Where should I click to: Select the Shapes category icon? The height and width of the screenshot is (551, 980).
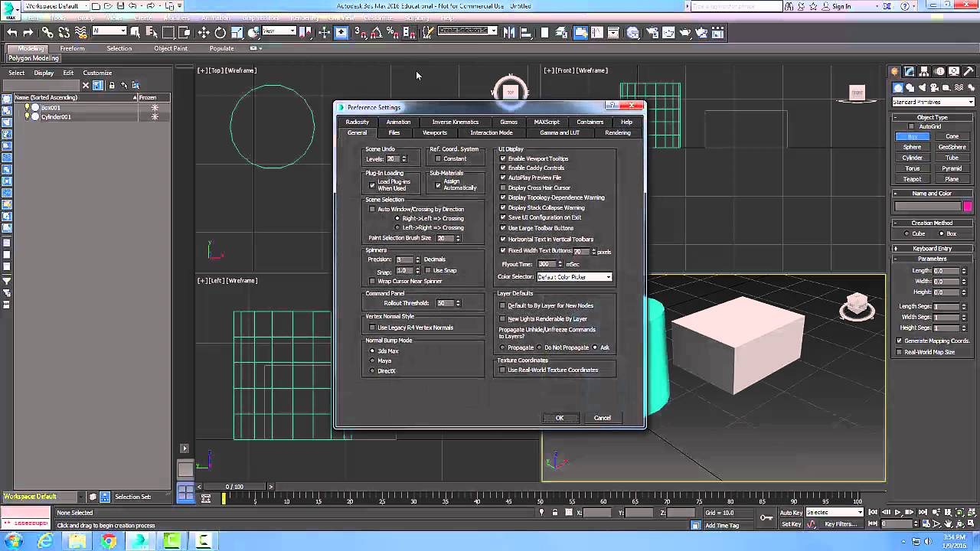point(910,87)
